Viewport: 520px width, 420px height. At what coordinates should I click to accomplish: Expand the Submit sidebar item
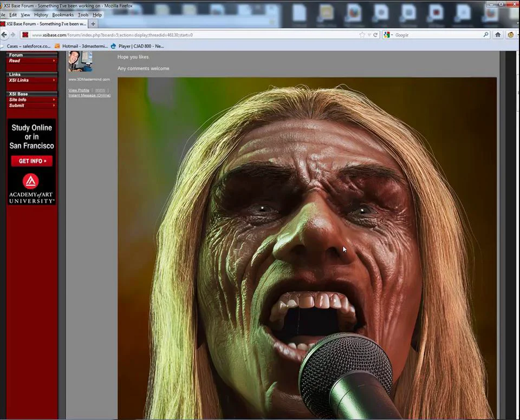point(32,106)
